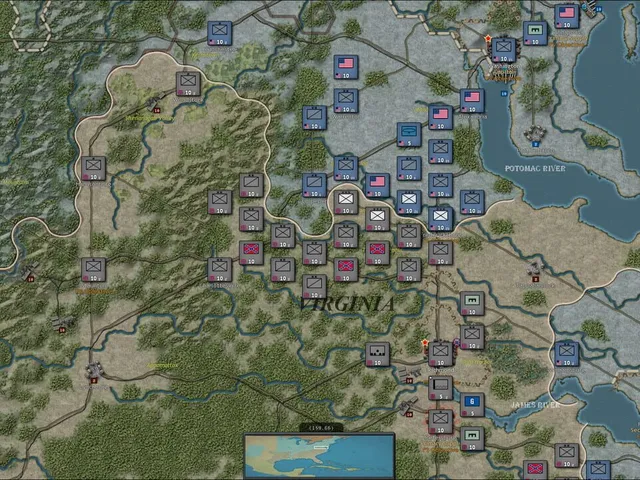Select the Confederate green garrison unit north of Richmond
The image size is (640, 480).
click(472, 303)
